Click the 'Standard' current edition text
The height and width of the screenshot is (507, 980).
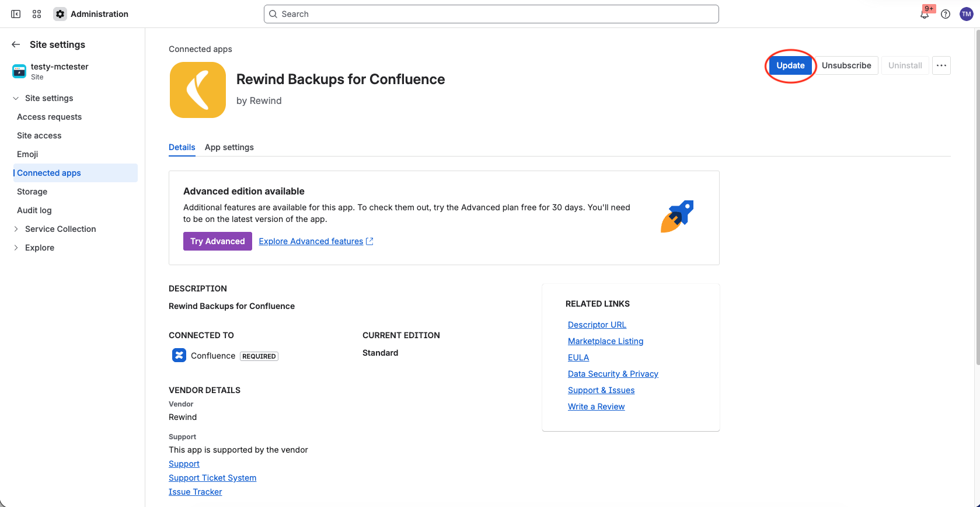[381, 353]
